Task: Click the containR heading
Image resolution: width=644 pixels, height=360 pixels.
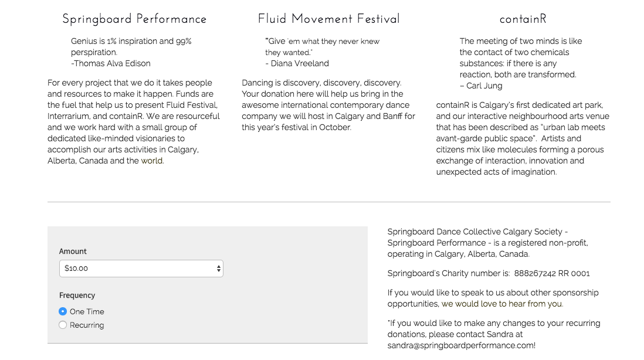Action: pos(523,19)
